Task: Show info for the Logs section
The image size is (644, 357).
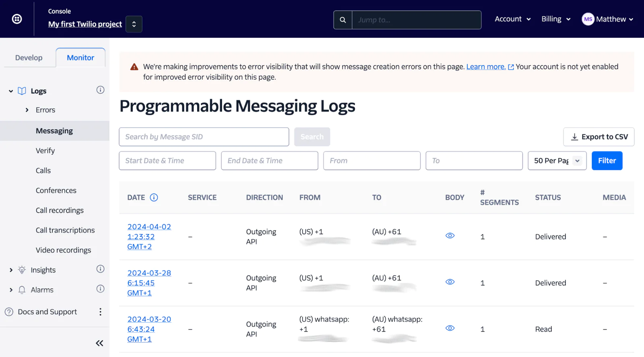Action: (100, 90)
